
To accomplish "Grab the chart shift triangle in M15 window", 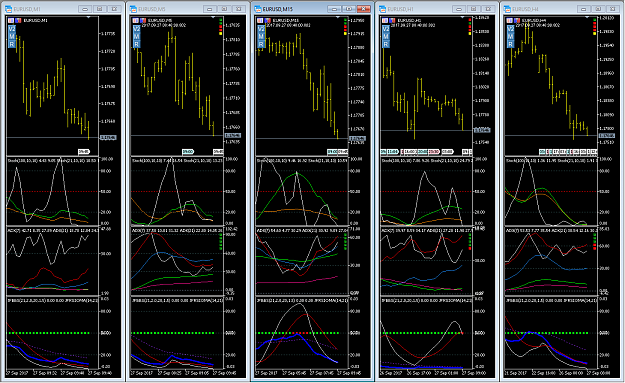I will pyautogui.click(x=338, y=17).
